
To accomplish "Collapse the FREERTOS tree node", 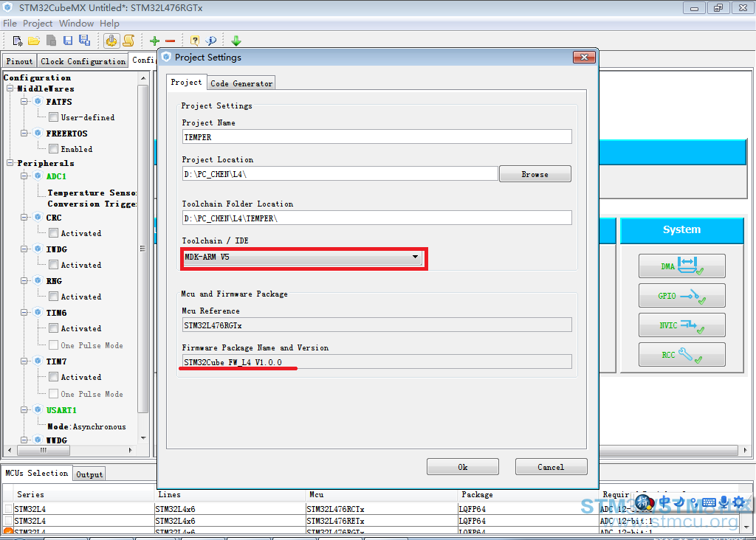I will 24,133.
